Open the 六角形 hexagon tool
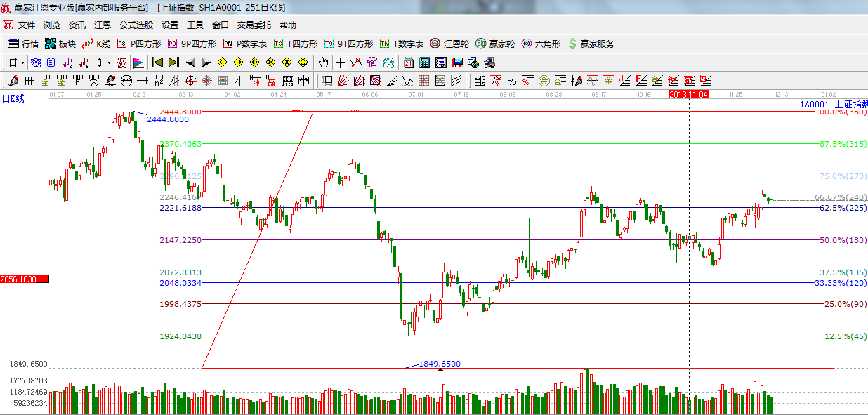 point(541,44)
